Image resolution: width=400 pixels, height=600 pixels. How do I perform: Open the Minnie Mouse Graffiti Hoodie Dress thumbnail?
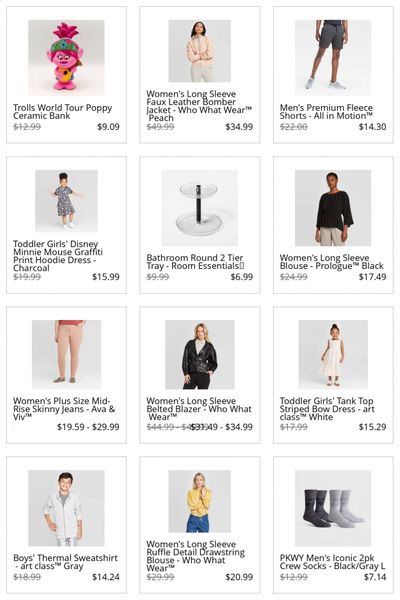pyautogui.click(x=66, y=201)
